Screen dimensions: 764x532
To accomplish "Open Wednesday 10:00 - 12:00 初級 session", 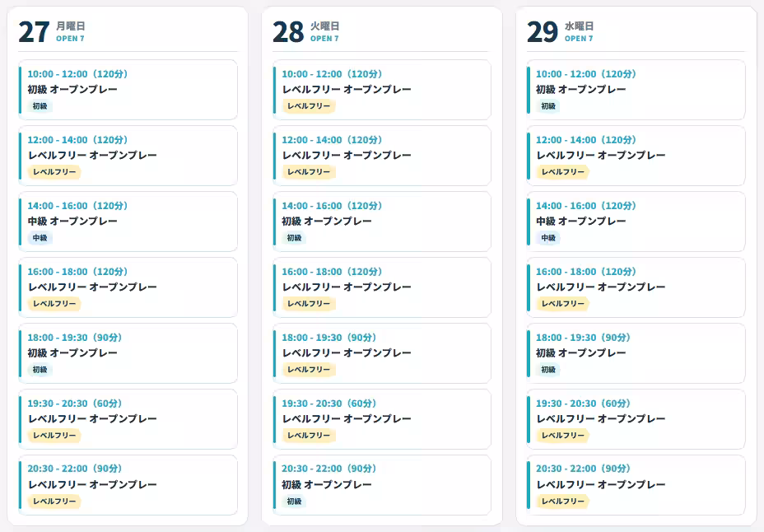I will point(636,90).
